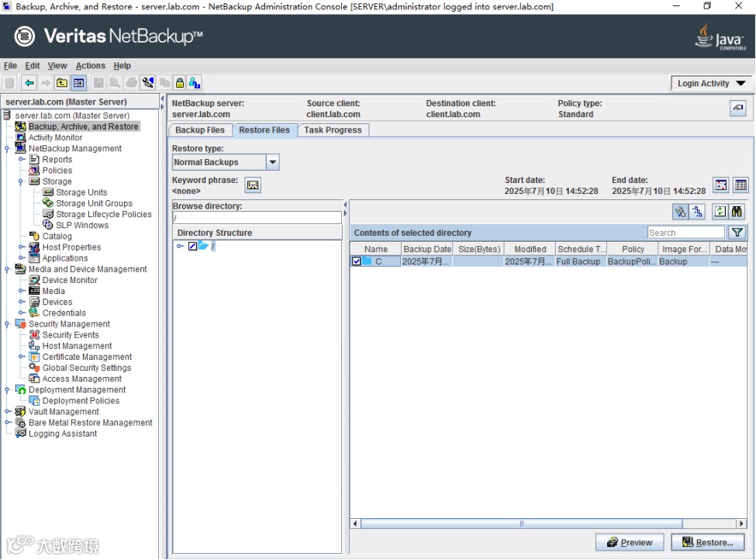Screen dimensions: 756x560
Task: Sort by Policy column header
Action: tap(633, 249)
